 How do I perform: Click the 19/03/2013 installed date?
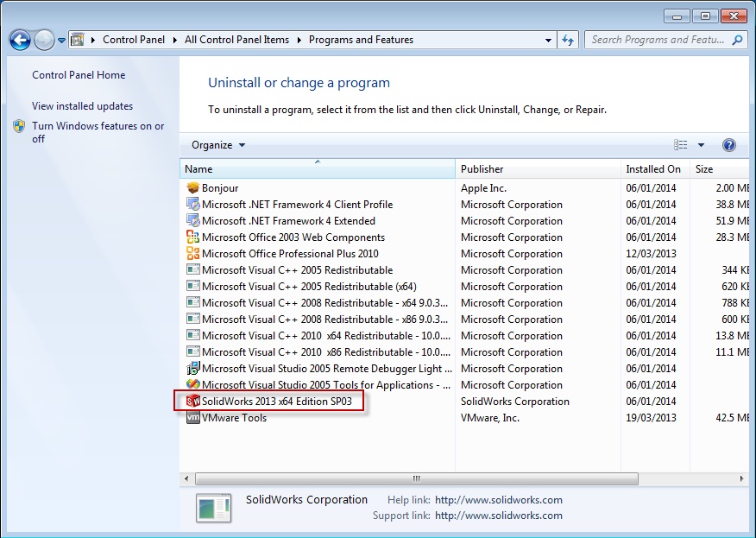(651, 417)
